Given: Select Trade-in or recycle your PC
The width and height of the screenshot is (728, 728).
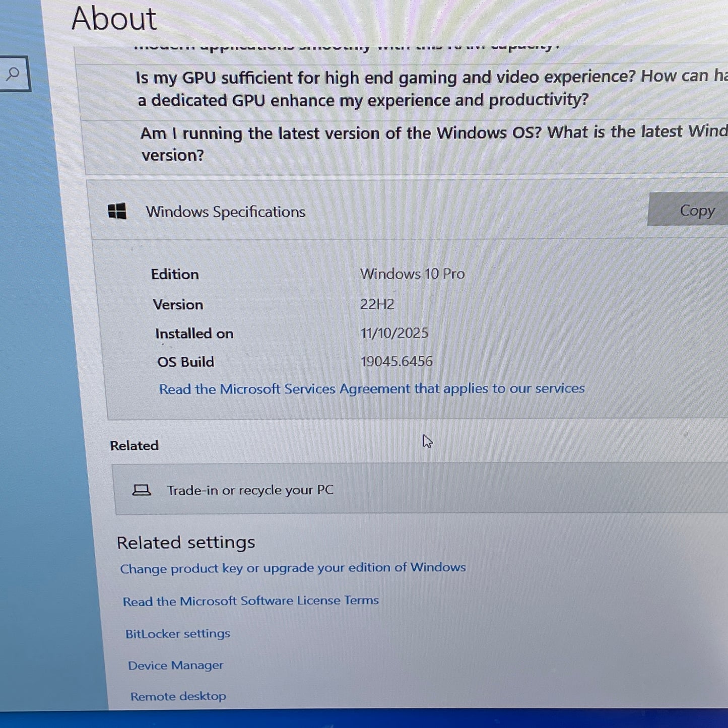Looking at the screenshot, I should click(x=250, y=489).
